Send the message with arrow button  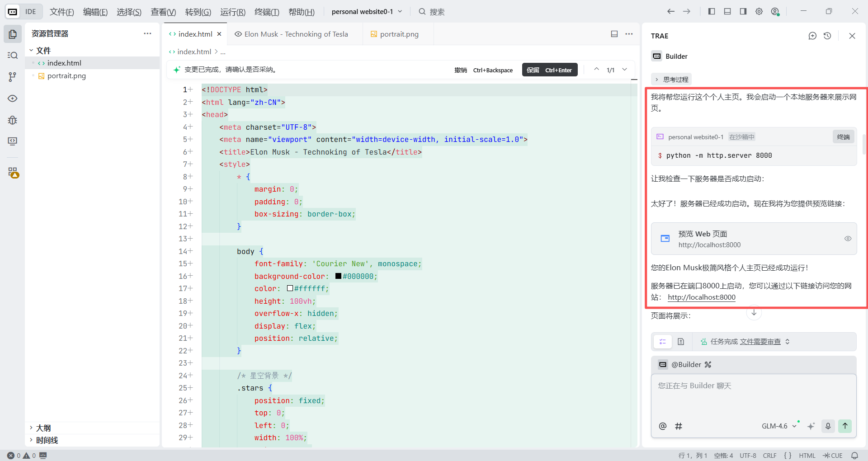(844, 426)
